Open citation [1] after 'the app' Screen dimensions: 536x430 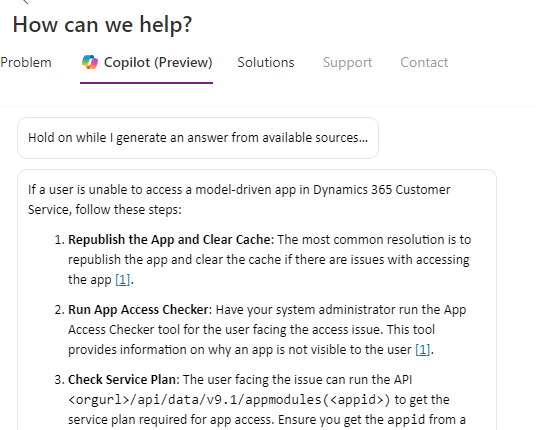(123, 280)
